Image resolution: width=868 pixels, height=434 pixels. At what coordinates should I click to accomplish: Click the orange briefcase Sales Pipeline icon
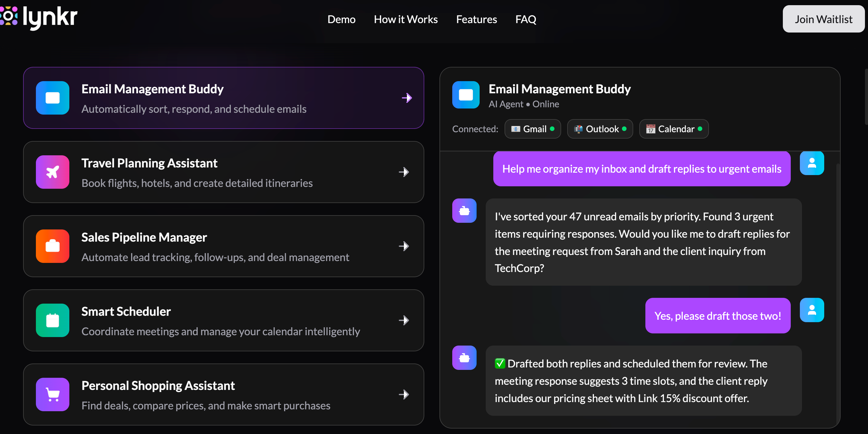click(53, 246)
